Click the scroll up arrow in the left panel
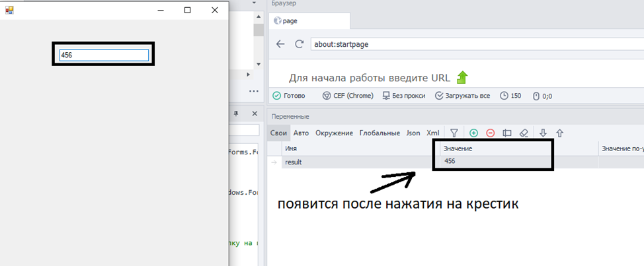Image resolution: width=644 pixels, height=266 pixels. tap(259, 17)
